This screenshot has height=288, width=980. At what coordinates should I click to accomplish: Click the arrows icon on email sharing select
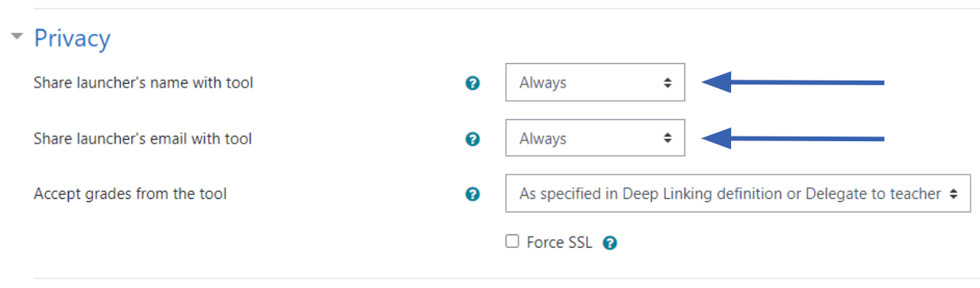tap(668, 138)
